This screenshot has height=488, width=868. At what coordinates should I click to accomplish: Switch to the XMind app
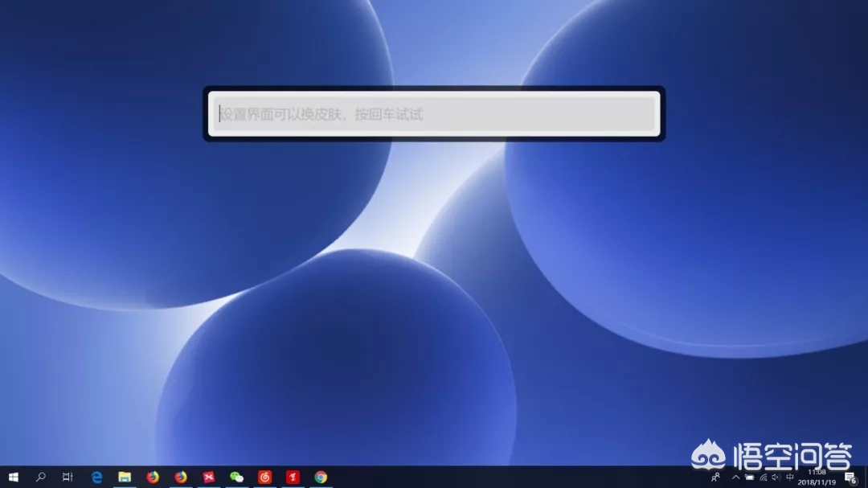click(x=209, y=477)
